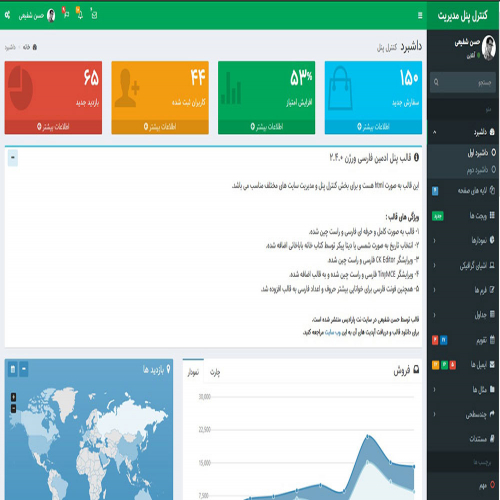Click اطلاعات بیشتر on the بازدید جدید card
Image resolution: width=500 pixels, height=500 pixels.
tap(53, 127)
